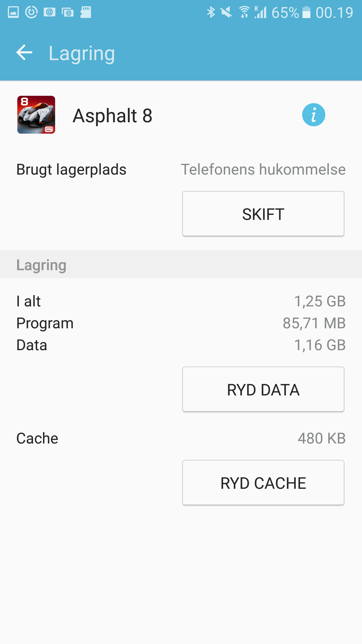Tap the back arrow in the header
The image size is (362, 644).
24,53
